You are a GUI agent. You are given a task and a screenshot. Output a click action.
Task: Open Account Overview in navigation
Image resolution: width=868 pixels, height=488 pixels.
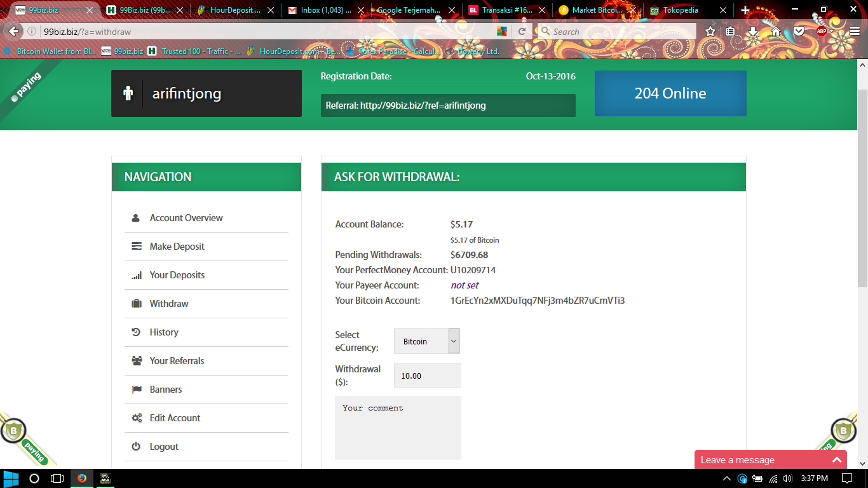(x=186, y=218)
